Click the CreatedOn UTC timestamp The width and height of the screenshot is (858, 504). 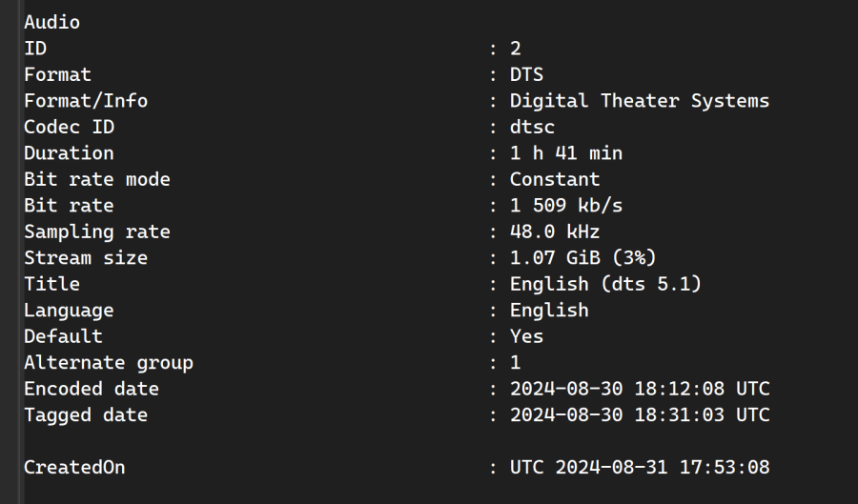pyautogui.click(x=639, y=467)
